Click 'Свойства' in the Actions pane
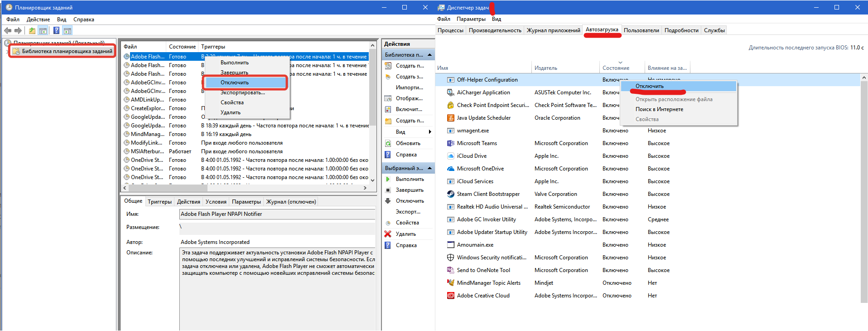868x331 pixels. pyautogui.click(x=407, y=223)
